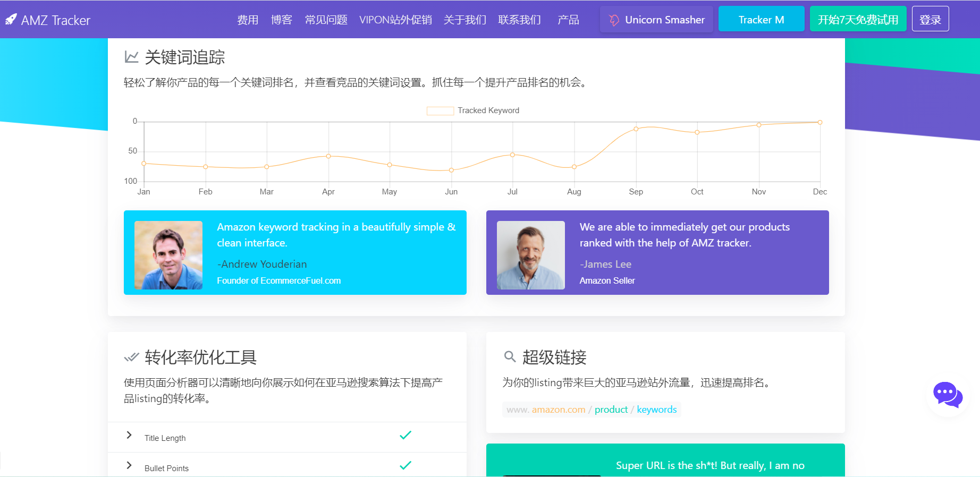Click the Nov data point on chart
Viewport: 980px width, 477px height.
coord(759,125)
